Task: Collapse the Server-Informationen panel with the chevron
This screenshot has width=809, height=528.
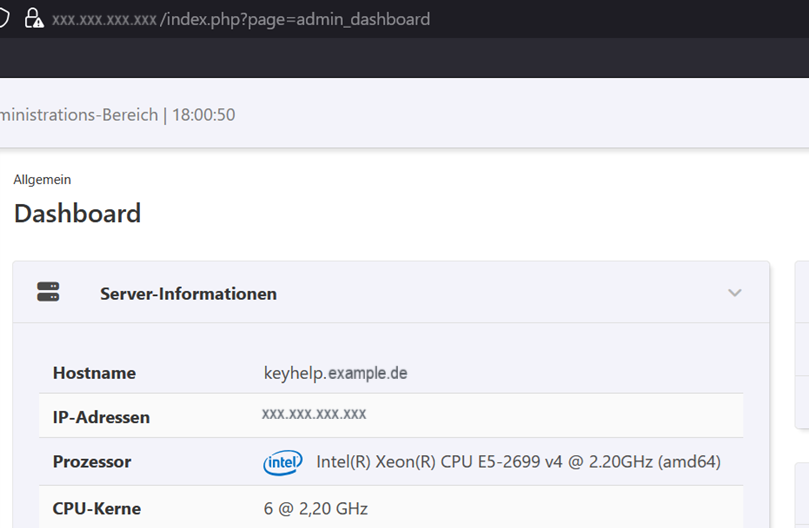Action: (x=735, y=293)
